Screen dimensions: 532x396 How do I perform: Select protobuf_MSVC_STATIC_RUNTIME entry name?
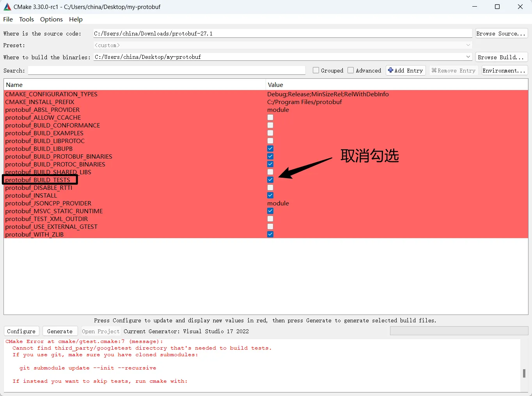point(54,211)
